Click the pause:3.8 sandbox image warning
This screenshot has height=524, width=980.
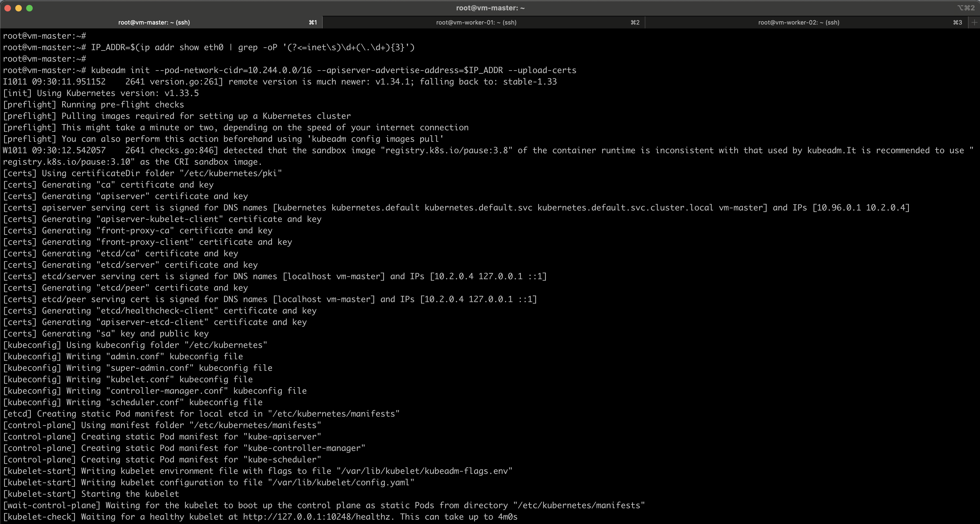(x=447, y=151)
